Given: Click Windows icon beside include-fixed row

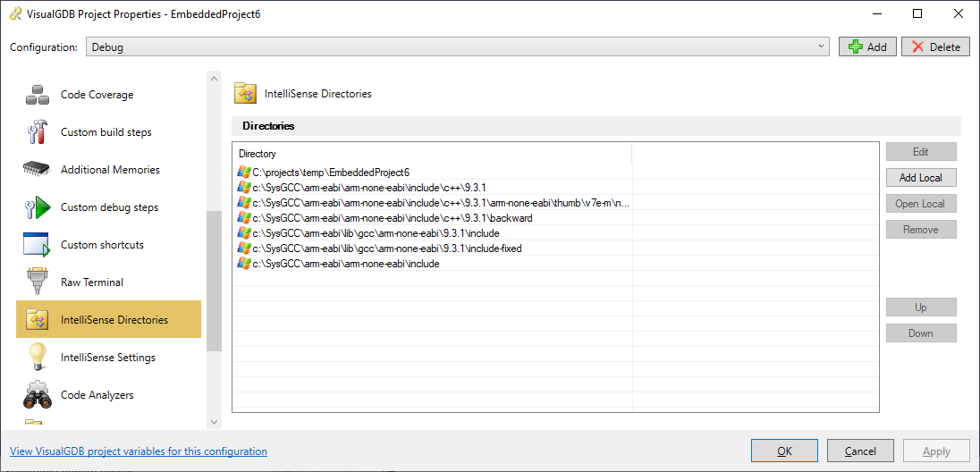Looking at the screenshot, I should 244,249.
